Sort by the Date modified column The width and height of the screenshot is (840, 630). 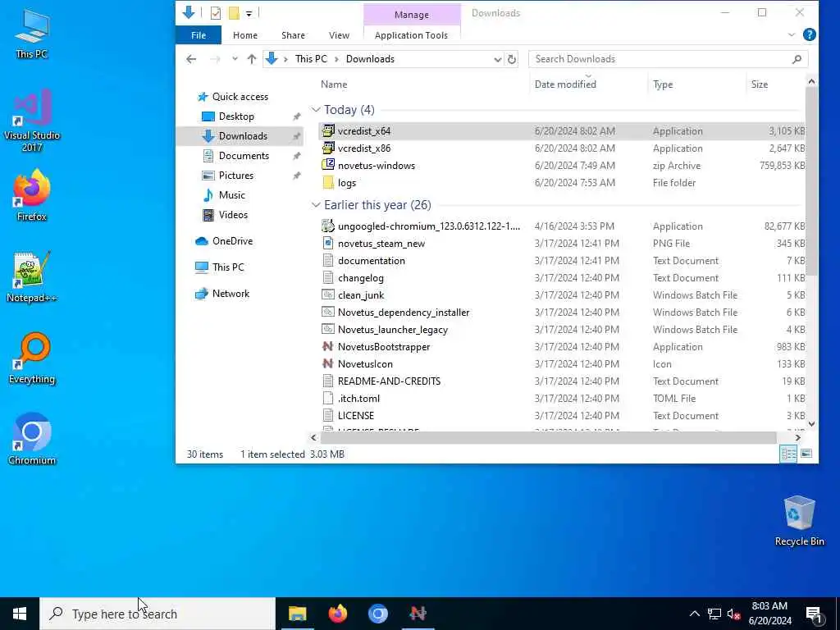coord(565,84)
